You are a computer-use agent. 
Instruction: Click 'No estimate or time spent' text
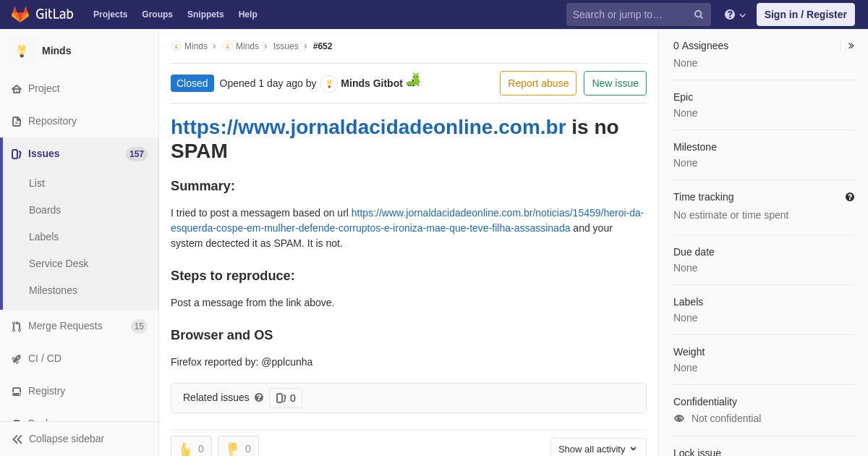coord(731,215)
